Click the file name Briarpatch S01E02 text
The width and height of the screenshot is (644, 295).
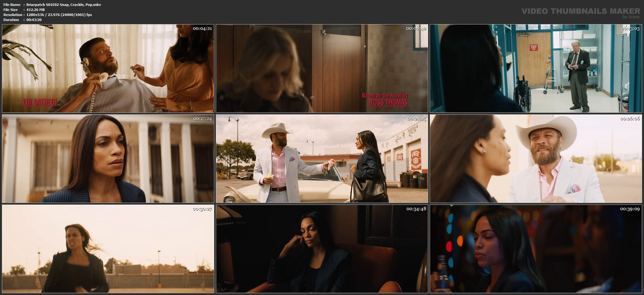pos(64,5)
